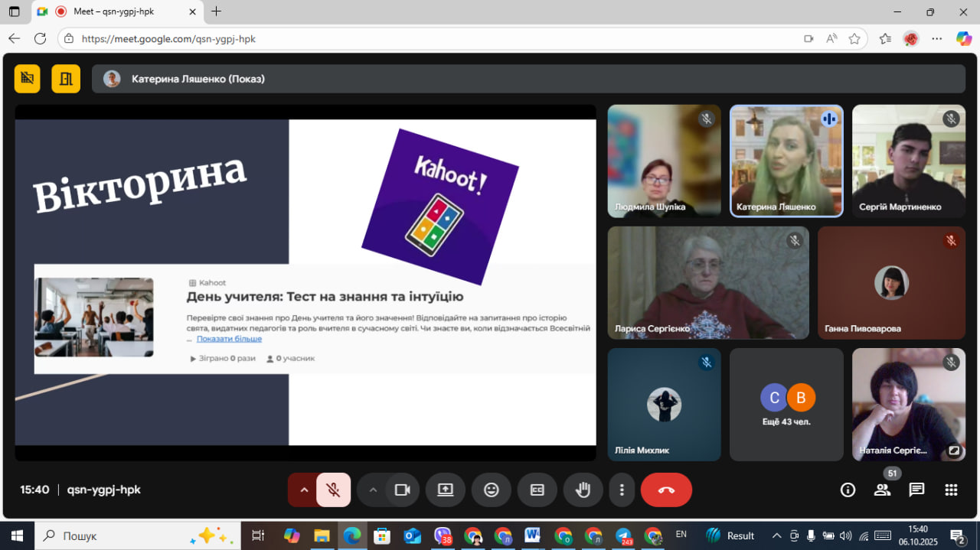
Task: Toggle the camera on or off
Action: 402,490
